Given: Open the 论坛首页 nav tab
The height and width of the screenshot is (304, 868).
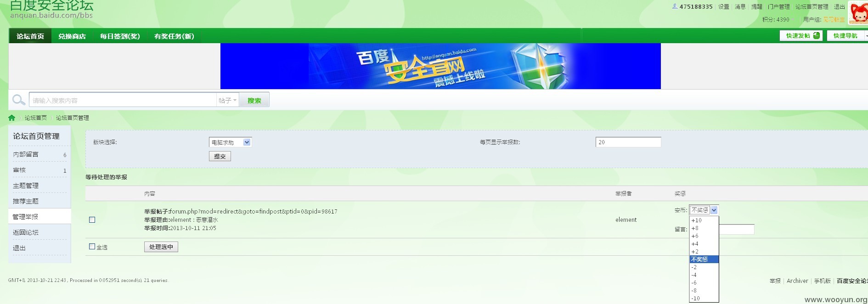Looking at the screenshot, I should 30,36.
